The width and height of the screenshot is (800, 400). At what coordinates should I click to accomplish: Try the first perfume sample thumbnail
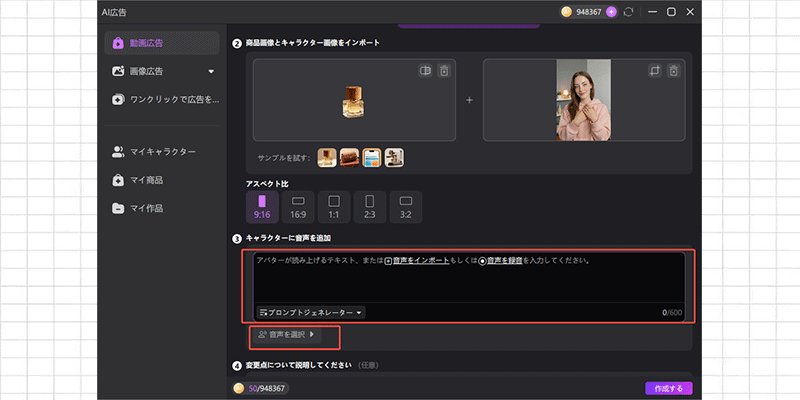pyautogui.click(x=327, y=158)
